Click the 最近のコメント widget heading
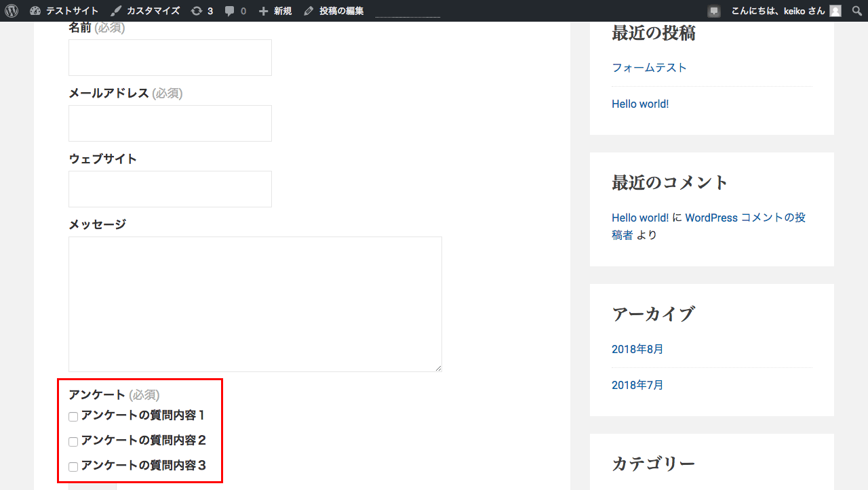Image resolution: width=868 pixels, height=490 pixels. [670, 182]
